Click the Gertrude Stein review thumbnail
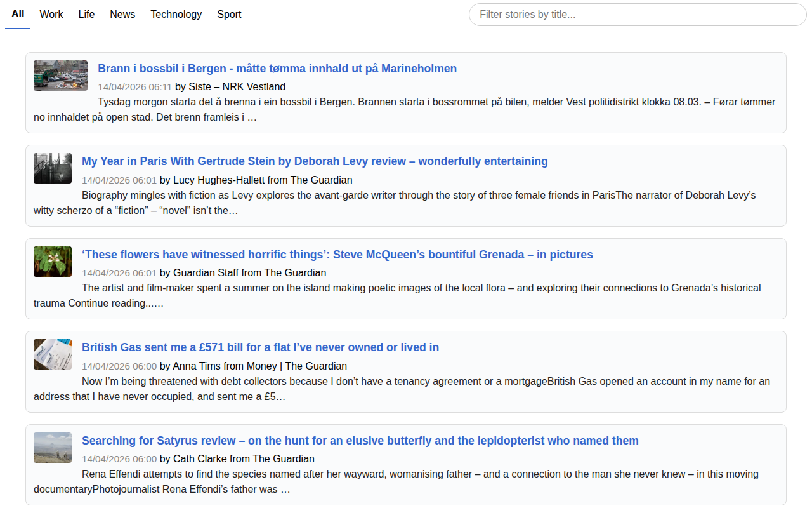Screen dimensions: 812x508 pos(53,168)
